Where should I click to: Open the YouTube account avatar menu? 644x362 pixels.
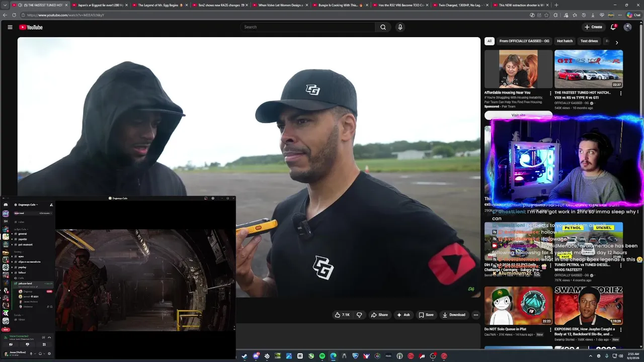coord(627,27)
